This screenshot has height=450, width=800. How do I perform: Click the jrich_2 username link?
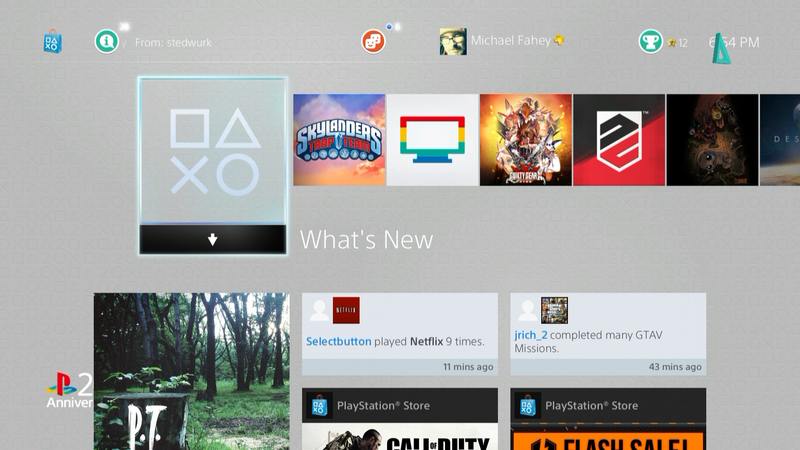click(x=531, y=335)
